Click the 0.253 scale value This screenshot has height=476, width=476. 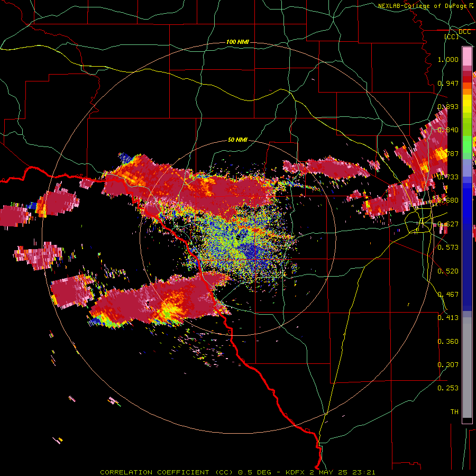[x=448, y=388]
